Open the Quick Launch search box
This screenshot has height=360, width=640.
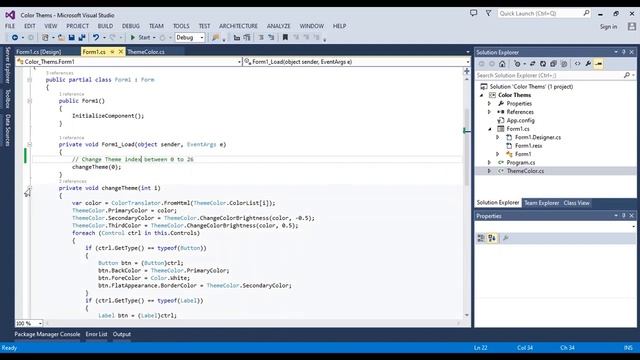(544, 13)
